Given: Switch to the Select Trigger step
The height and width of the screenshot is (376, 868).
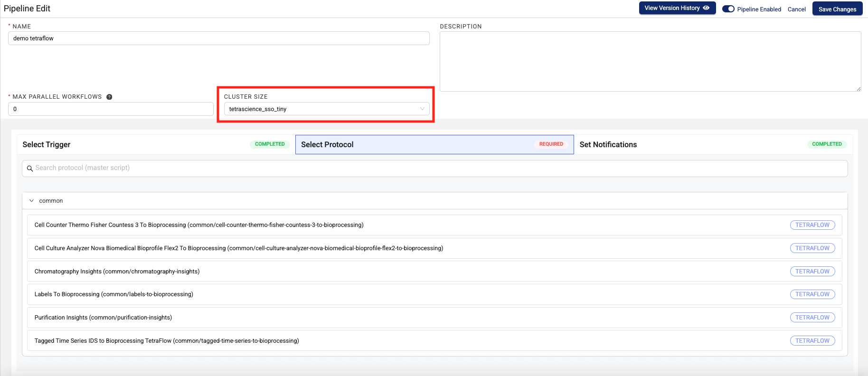Looking at the screenshot, I should point(156,144).
